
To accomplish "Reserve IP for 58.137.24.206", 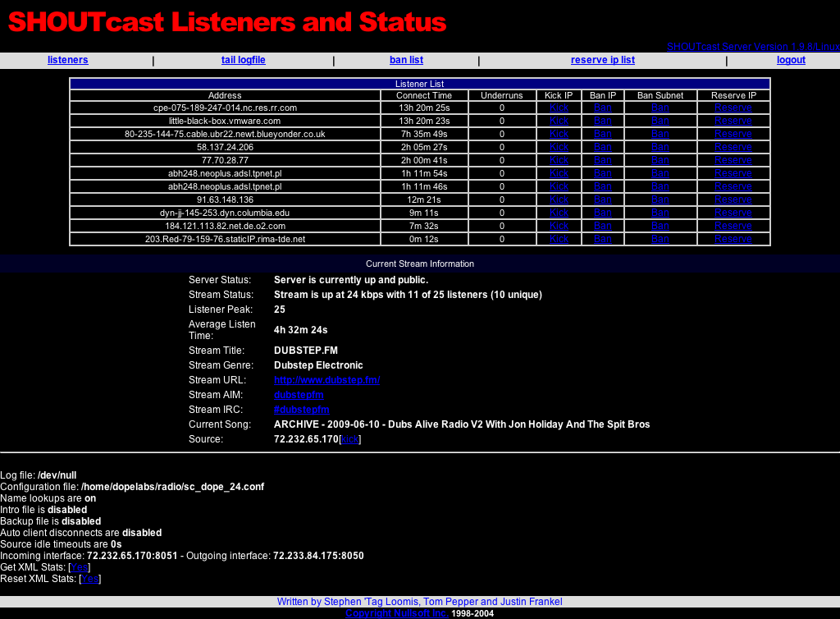I will click(x=733, y=148).
